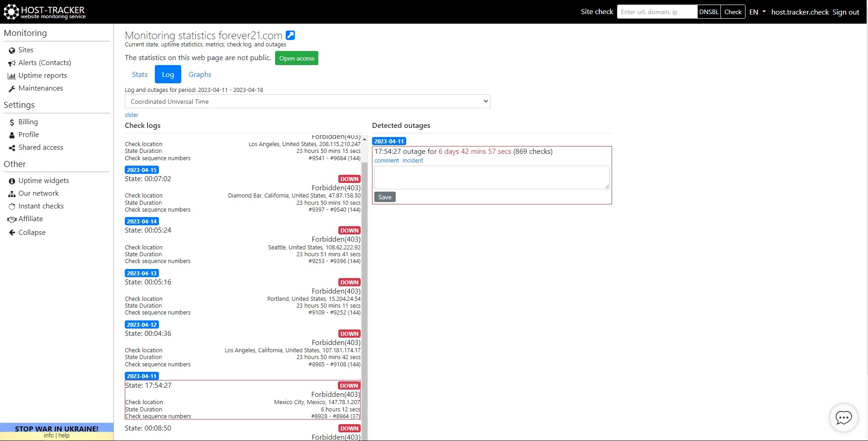
Task: Switch to the Stats tab
Action: point(140,75)
